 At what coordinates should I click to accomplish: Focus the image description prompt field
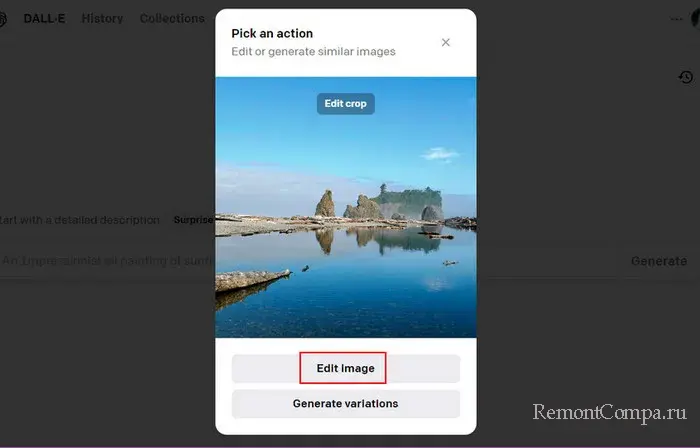(100, 261)
